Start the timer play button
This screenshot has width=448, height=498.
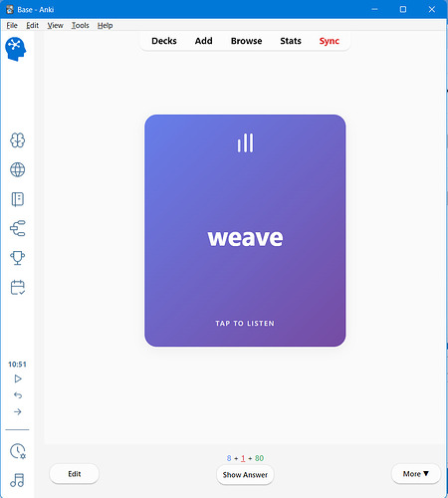(x=18, y=378)
